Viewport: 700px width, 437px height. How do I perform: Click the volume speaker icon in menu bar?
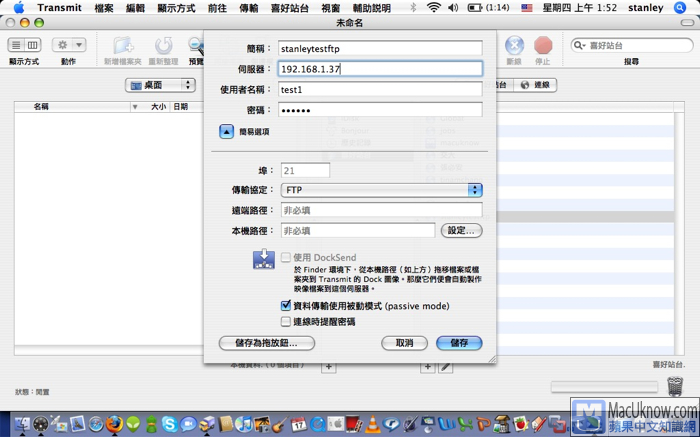(453, 8)
